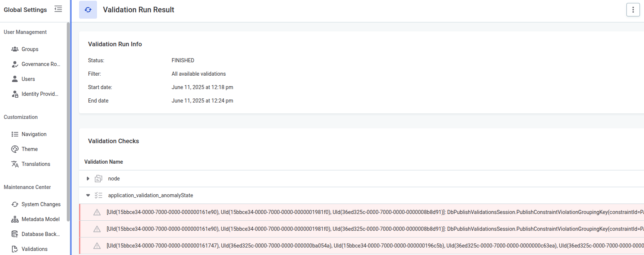Viewport: 644px width, 255px height.
Task: Expand the node validation row
Action: tap(88, 179)
